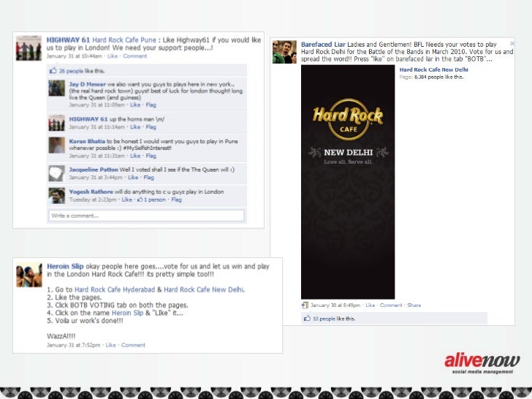The height and width of the screenshot is (399, 532).
Task: Open Karan Bhatia's profile
Action: [x=87, y=141]
